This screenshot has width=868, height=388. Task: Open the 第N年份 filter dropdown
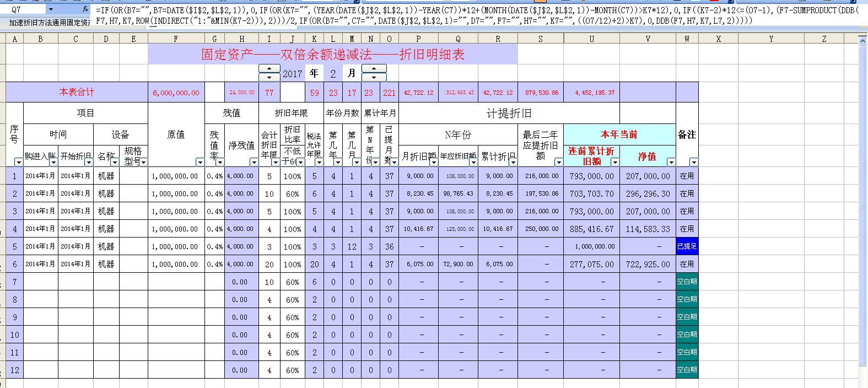click(375, 162)
